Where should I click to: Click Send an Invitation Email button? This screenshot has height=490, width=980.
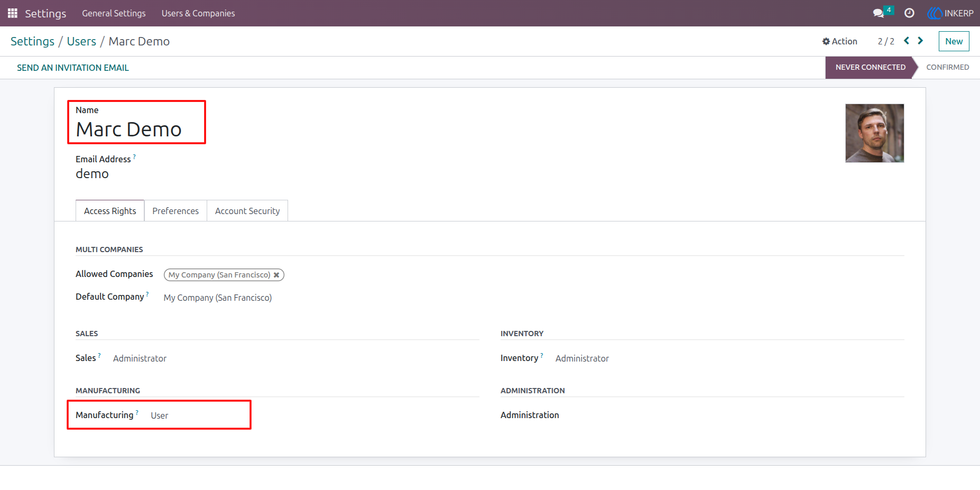(73, 68)
